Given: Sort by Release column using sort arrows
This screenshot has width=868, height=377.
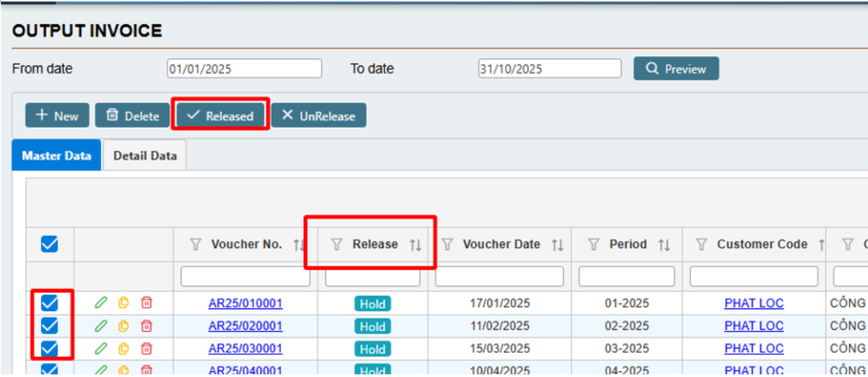Looking at the screenshot, I should [416, 245].
